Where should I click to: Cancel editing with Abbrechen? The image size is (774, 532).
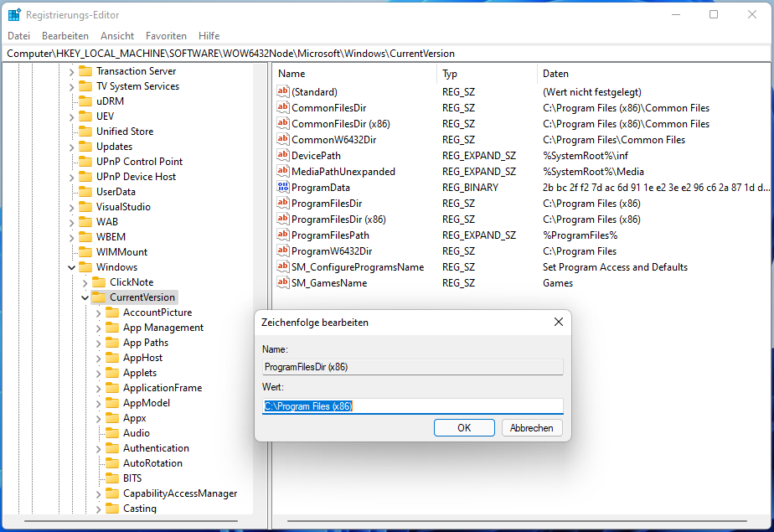click(532, 428)
